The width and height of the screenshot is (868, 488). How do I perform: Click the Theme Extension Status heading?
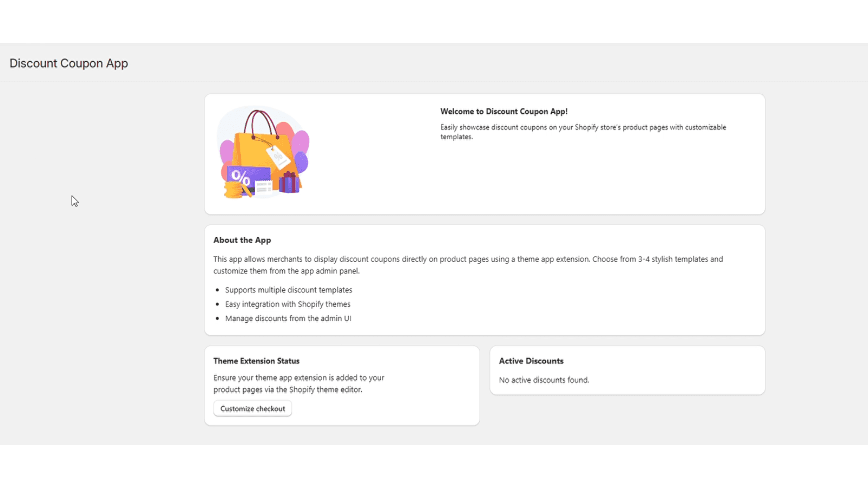coord(256,361)
